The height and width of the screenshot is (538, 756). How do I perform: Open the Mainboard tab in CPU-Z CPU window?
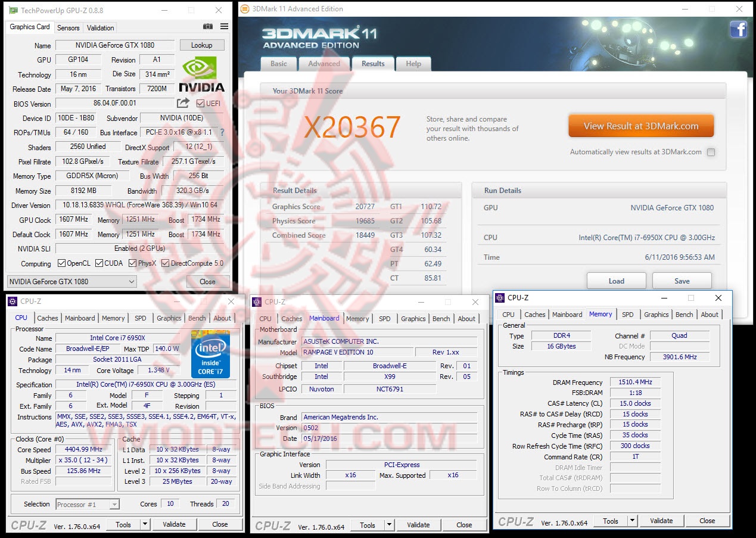click(x=80, y=318)
